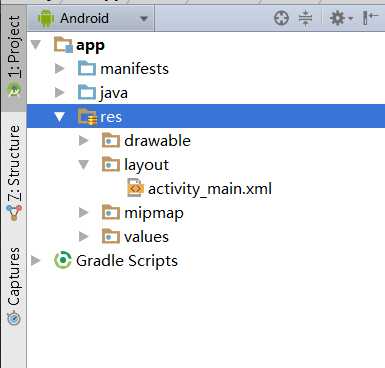Click the values folder icon
The height and width of the screenshot is (368, 385).
click(x=111, y=236)
